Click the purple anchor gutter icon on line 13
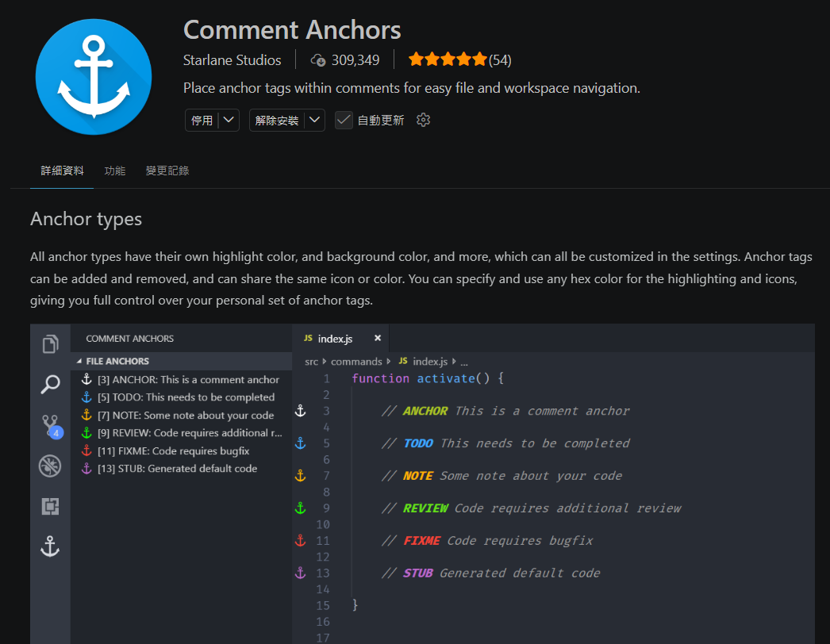Image resolution: width=830 pixels, height=644 pixels. (x=300, y=573)
